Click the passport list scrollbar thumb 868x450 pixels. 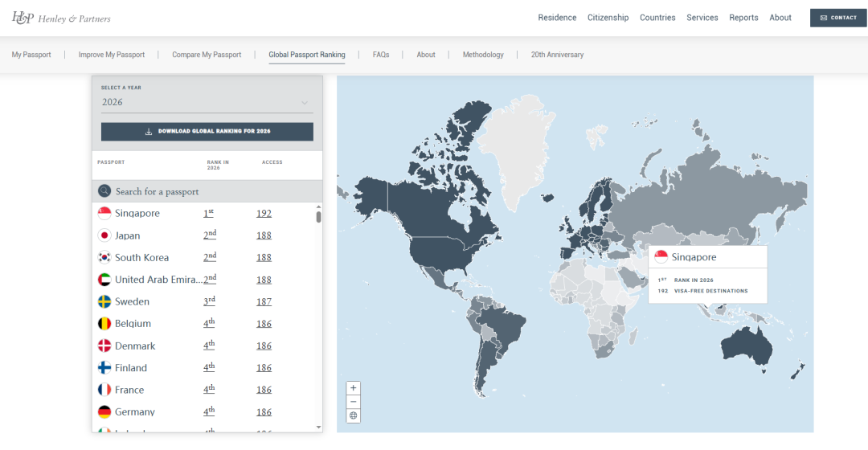click(x=318, y=216)
